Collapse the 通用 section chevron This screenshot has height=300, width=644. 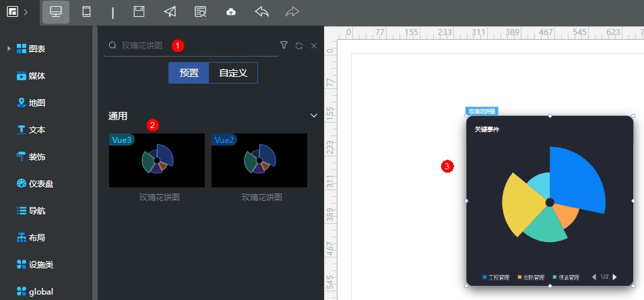tap(314, 115)
